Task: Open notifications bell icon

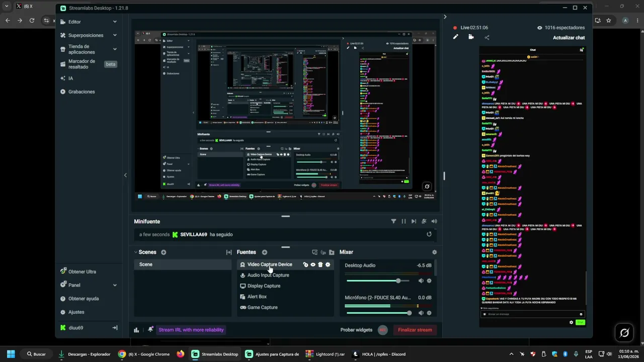Action: 150,330
